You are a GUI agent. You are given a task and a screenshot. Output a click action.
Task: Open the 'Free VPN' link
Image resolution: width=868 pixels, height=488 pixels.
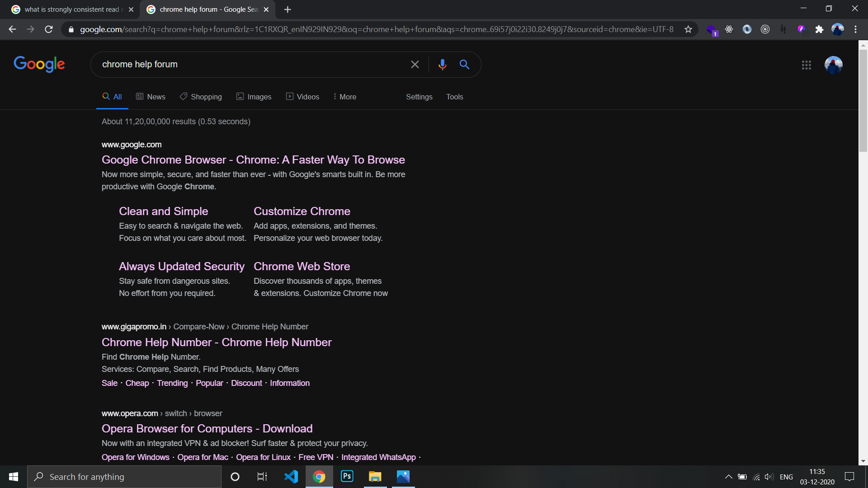pos(316,457)
